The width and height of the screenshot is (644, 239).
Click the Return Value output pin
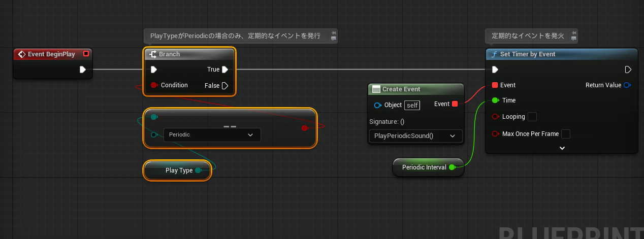click(627, 85)
